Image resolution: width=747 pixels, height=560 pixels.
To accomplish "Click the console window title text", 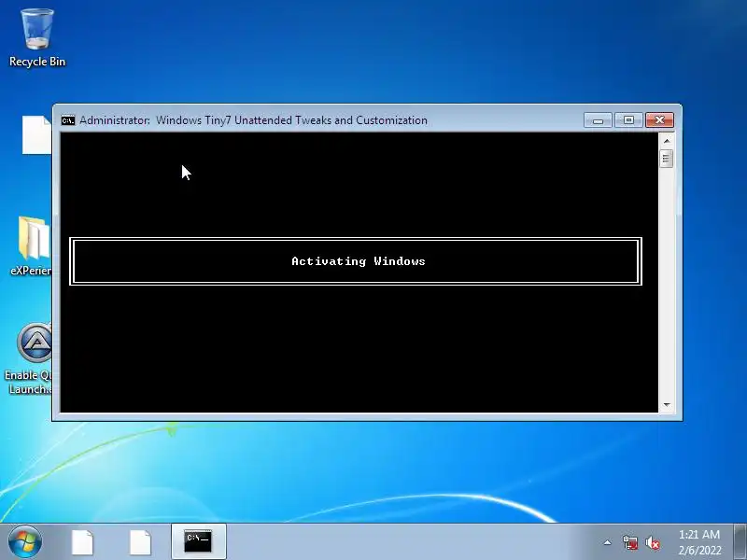I will [253, 120].
